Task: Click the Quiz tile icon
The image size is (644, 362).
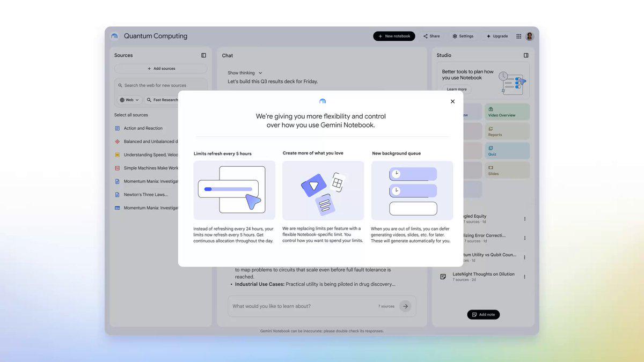Action: (x=491, y=148)
